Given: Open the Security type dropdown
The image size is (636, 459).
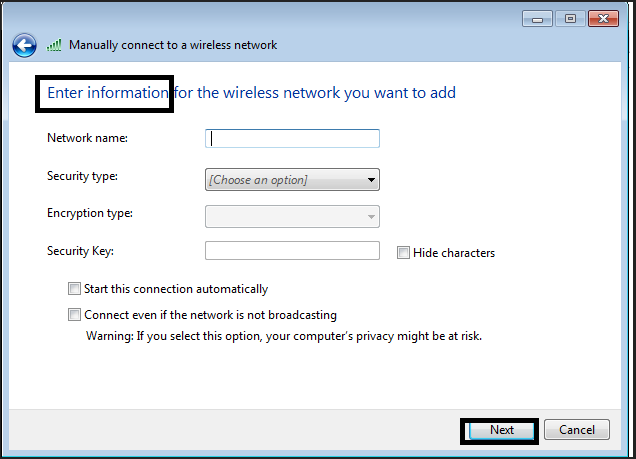Looking at the screenshot, I should pyautogui.click(x=292, y=180).
